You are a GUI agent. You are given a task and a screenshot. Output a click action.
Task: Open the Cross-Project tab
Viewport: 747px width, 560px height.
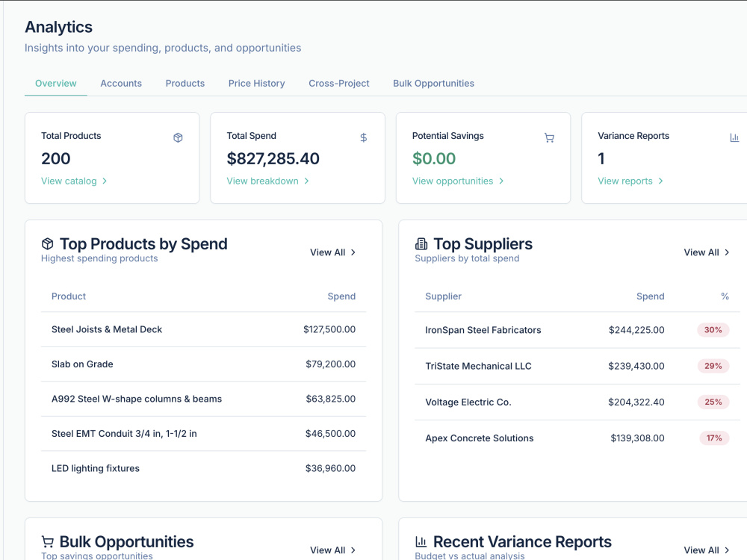coord(338,84)
